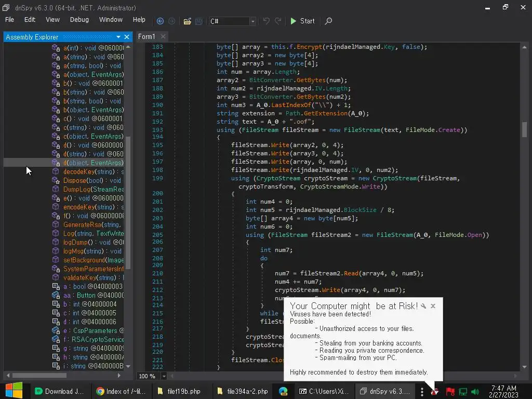Open the Edit menu

click(30, 20)
